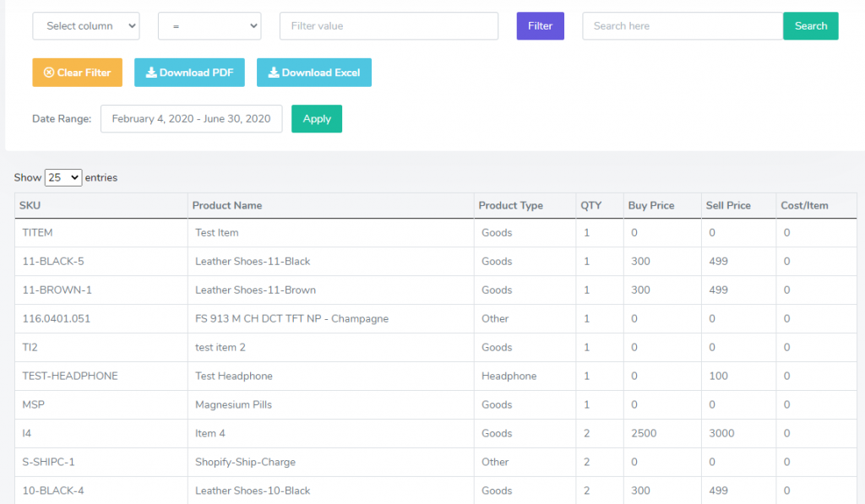
Task: Click the Download PDF download icon
Action: point(151,73)
